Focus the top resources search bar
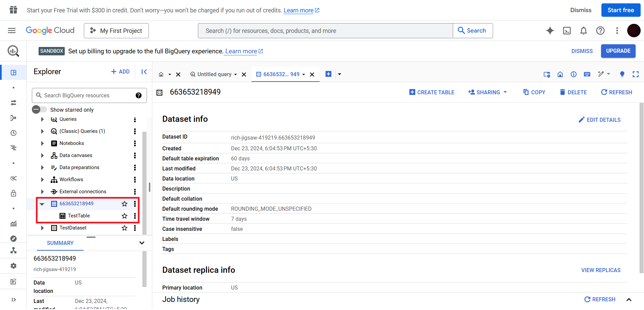Image resolution: width=644 pixels, height=310 pixels. tap(325, 31)
